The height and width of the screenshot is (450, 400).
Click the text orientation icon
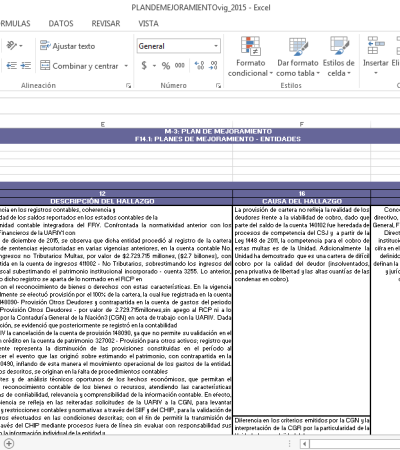click(x=12, y=45)
